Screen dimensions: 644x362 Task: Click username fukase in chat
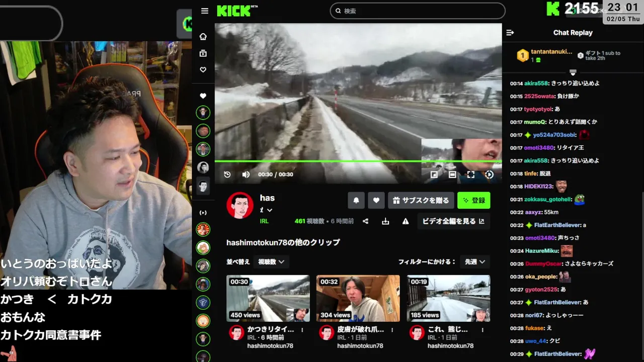[x=534, y=328]
